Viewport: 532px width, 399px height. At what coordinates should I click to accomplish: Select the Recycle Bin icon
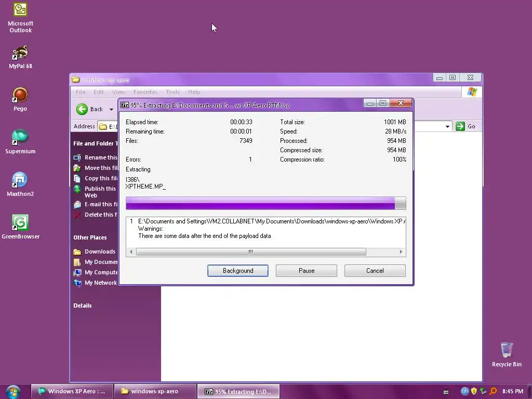(507, 354)
